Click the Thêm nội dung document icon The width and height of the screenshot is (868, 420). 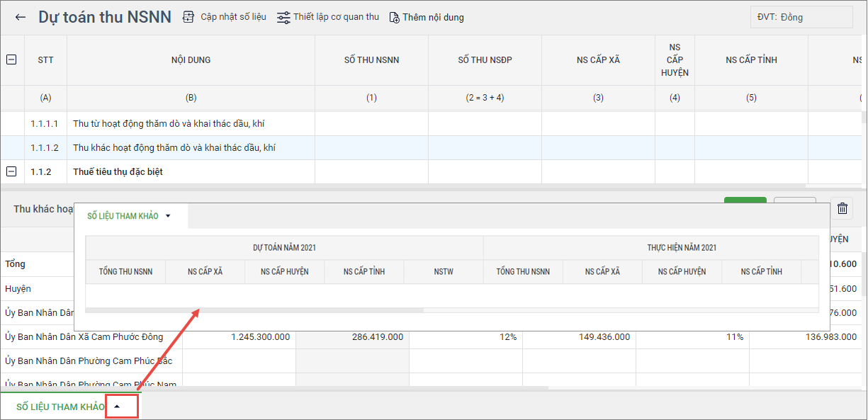point(395,17)
